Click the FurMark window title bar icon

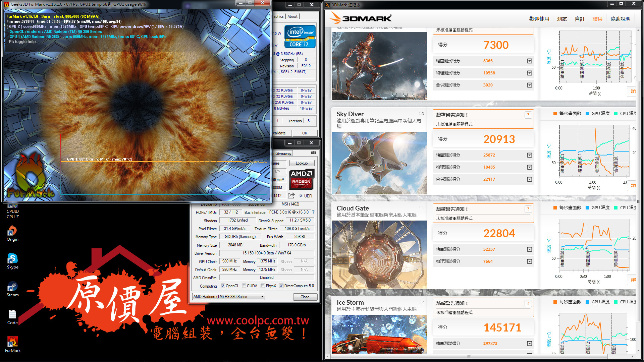click(6, 4)
